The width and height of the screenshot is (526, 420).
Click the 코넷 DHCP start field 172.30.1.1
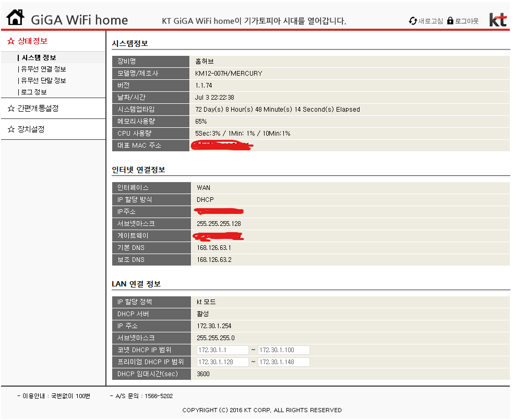tap(222, 350)
